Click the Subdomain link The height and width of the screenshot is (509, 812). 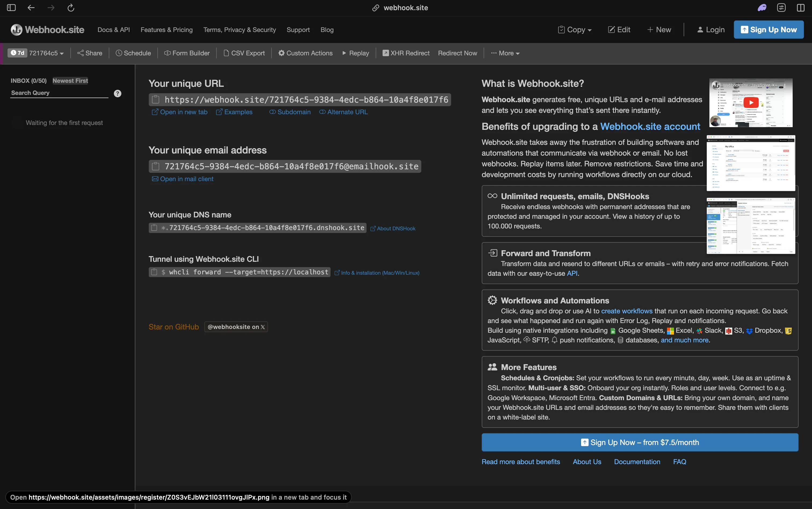pos(290,112)
